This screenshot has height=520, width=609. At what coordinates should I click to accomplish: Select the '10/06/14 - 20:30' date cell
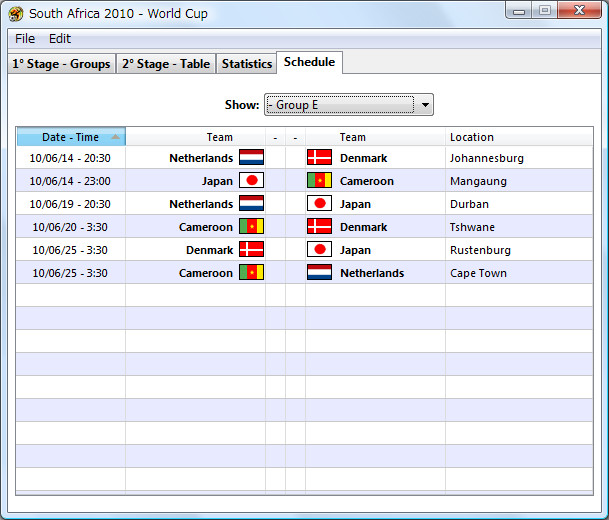click(x=70, y=158)
